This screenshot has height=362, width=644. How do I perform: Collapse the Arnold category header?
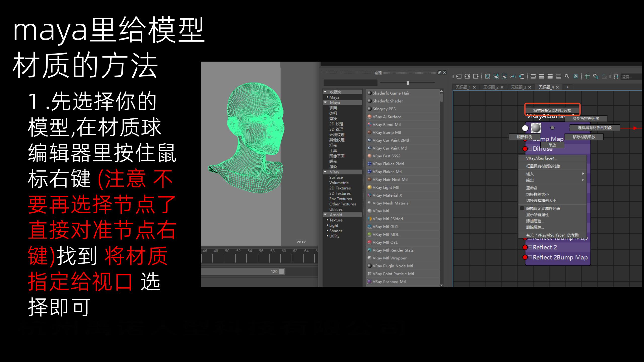coord(325,215)
